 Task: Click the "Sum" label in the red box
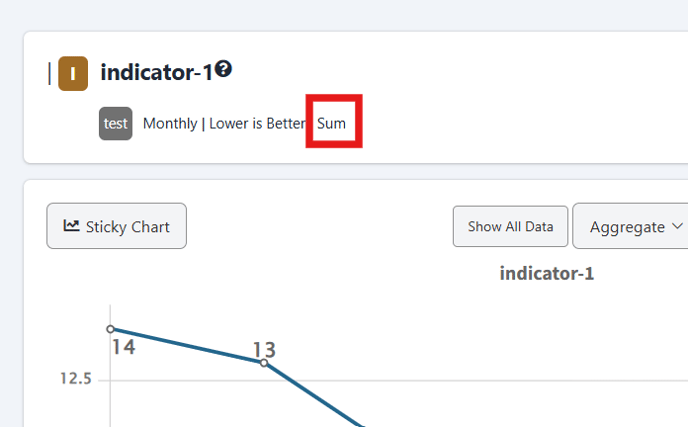(x=331, y=123)
